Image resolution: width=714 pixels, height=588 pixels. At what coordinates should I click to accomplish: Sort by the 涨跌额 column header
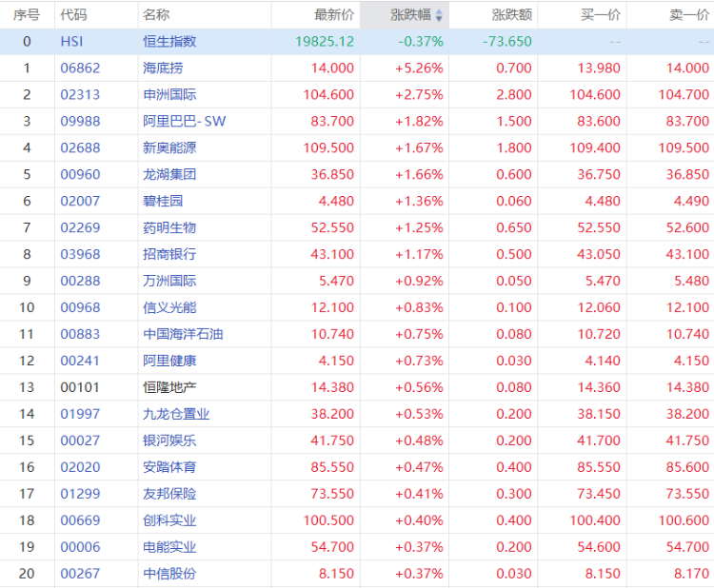point(512,15)
